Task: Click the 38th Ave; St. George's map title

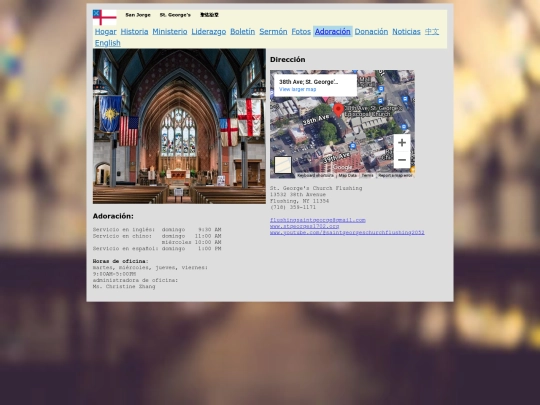Action: coord(309,82)
